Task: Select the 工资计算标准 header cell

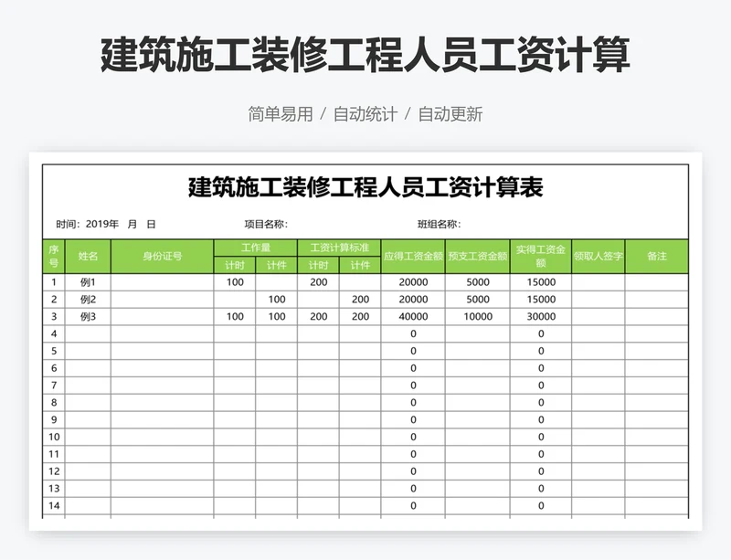Action: point(339,248)
